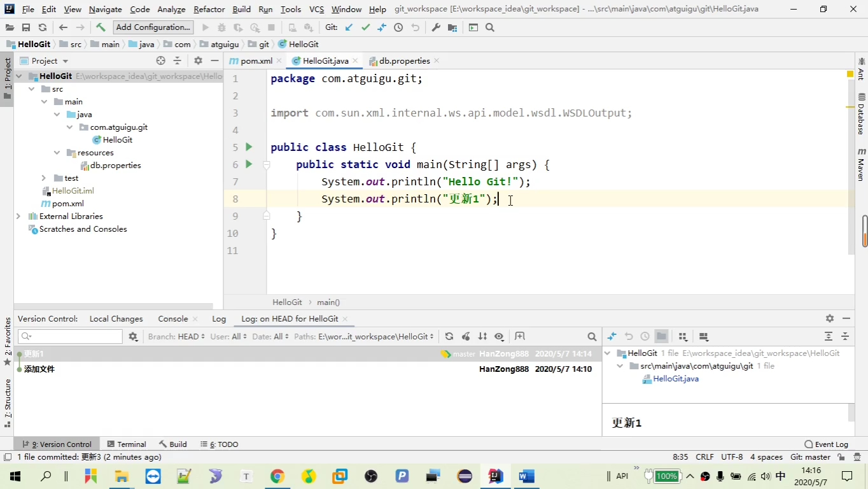Collapse all in commit details tree
The height and width of the screenshot is (489, 868).
pos(845,336)
